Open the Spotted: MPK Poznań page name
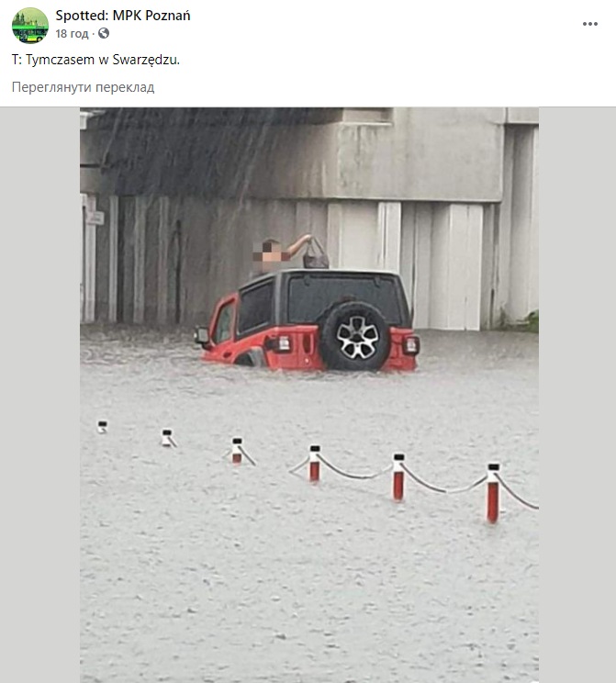616x683 pixels. pos(123,16)
